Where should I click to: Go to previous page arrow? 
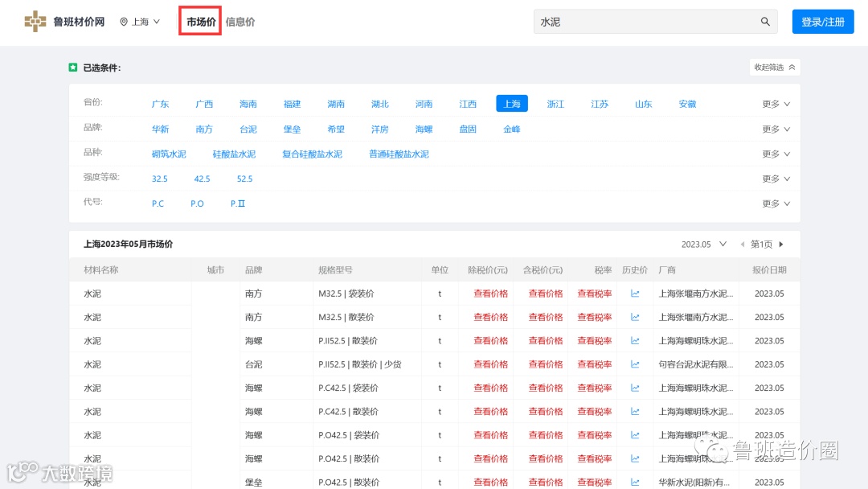tap(743, 244)
